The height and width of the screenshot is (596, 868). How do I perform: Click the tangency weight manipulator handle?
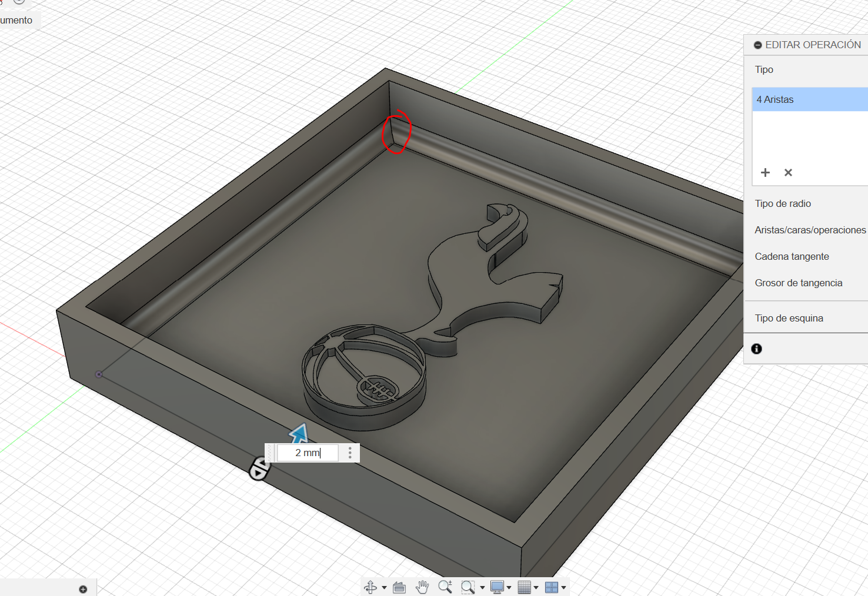pos(259,468)
